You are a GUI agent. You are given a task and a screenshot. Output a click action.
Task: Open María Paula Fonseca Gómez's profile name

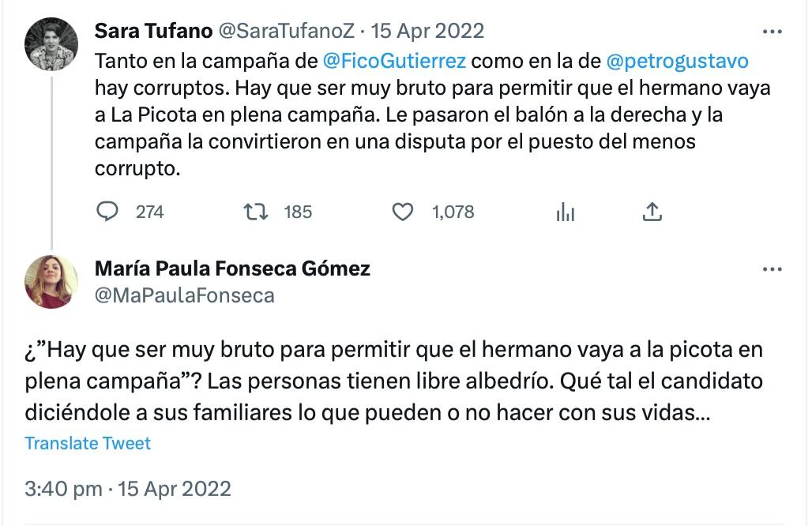tap(232, 269)
